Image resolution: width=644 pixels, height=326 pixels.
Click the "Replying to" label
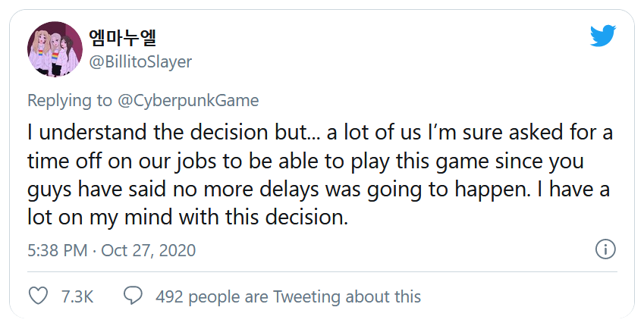pyautogui.click(x=68, y=101)
